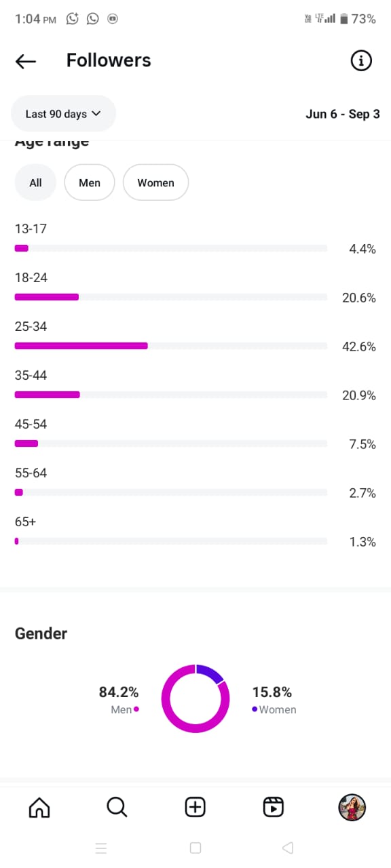Tap the gender donut chart
Screen dimensions: 391x868
pyautogui.click(x=195, y=698)
